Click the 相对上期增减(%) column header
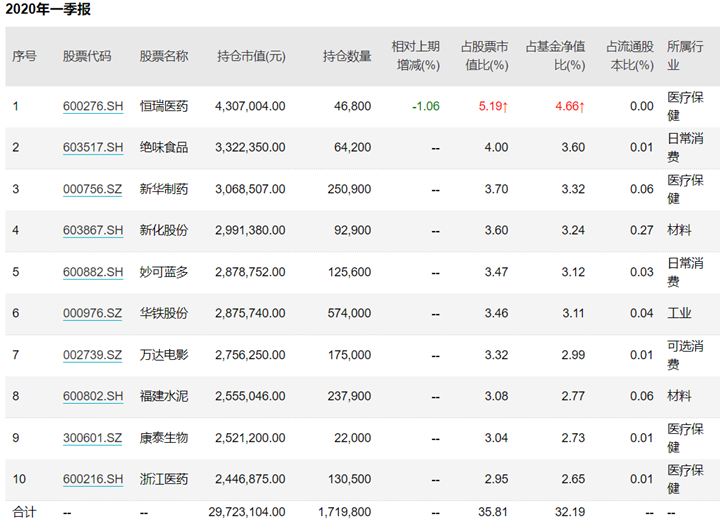 click(x=416, y=56)
